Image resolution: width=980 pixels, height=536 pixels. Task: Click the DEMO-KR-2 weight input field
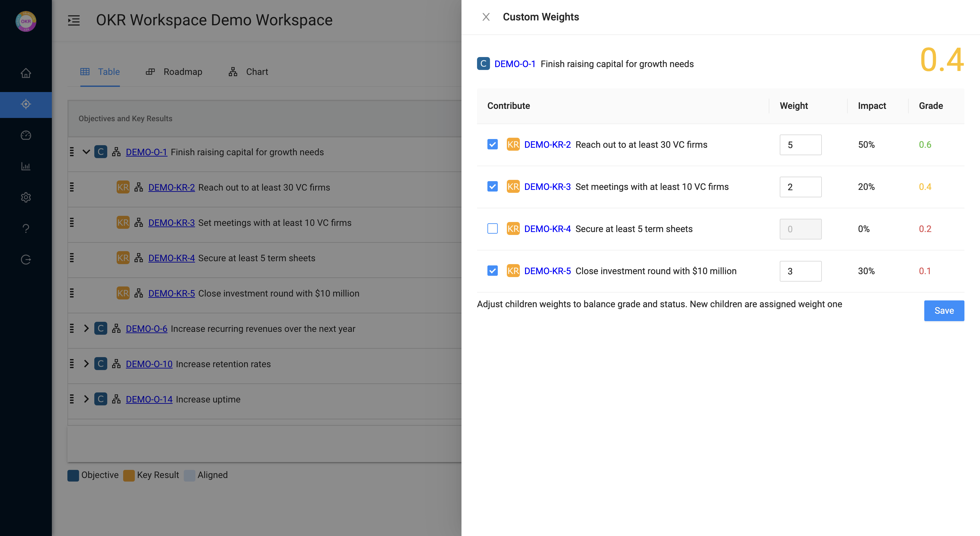[x=800, y=145]
